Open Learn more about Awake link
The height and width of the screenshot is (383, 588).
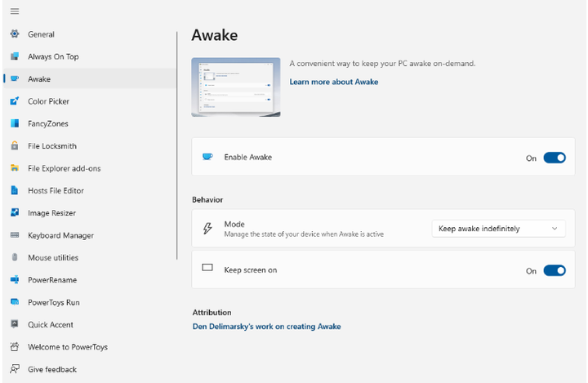333,82
